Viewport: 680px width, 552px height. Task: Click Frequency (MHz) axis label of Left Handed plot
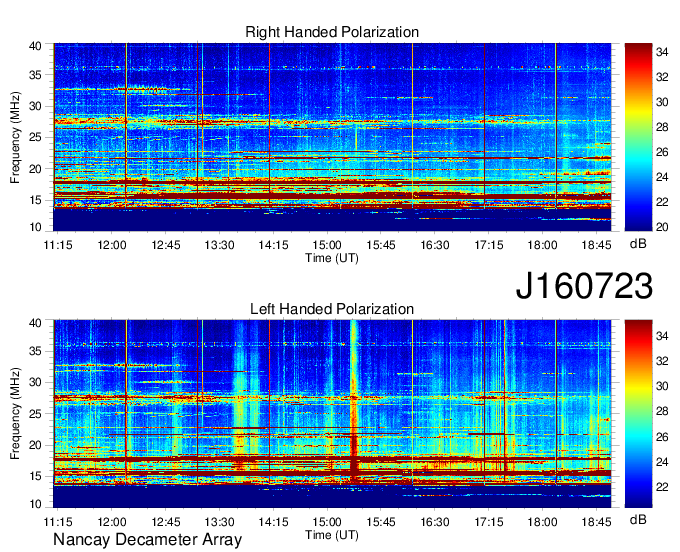(x=15, y=414)
